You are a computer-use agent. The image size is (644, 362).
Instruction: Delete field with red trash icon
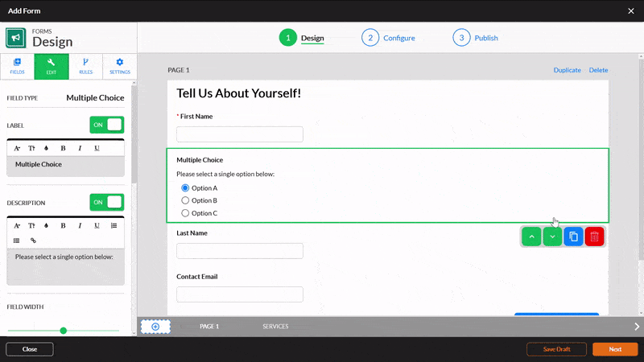click(594, 237)
